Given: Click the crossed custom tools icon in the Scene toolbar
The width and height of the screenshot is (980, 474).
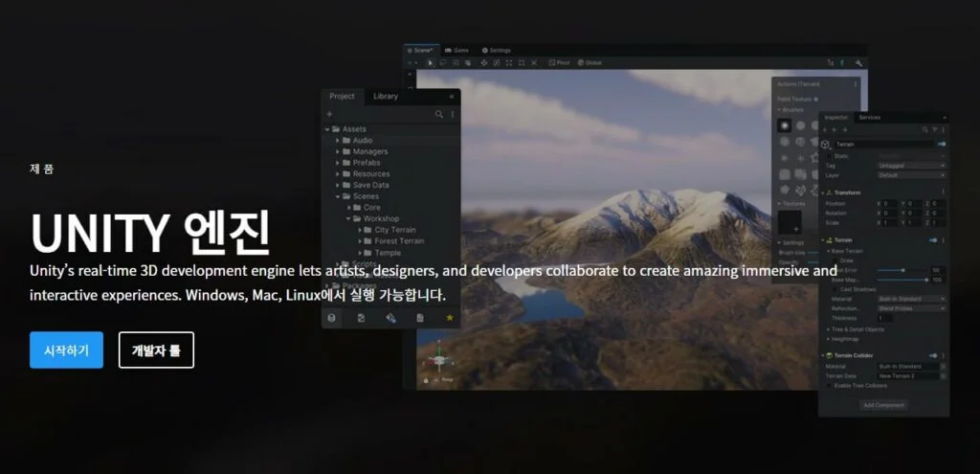Looking at the screenshot, I should click(534, 62).
